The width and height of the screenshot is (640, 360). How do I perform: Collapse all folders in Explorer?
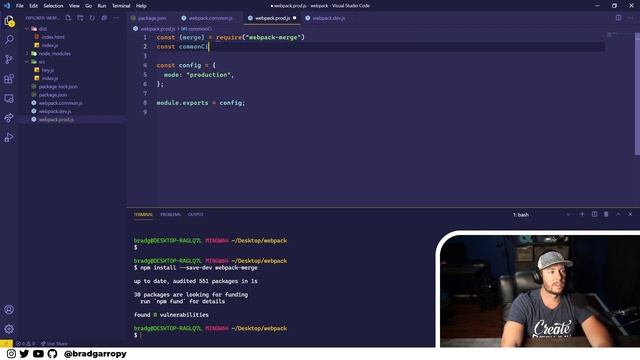point(104,18)
